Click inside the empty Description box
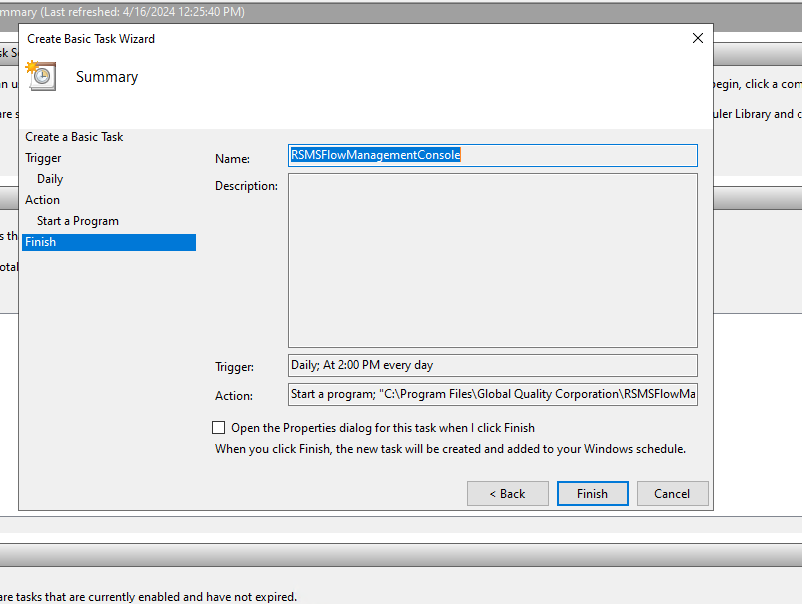 coord(493,260)
